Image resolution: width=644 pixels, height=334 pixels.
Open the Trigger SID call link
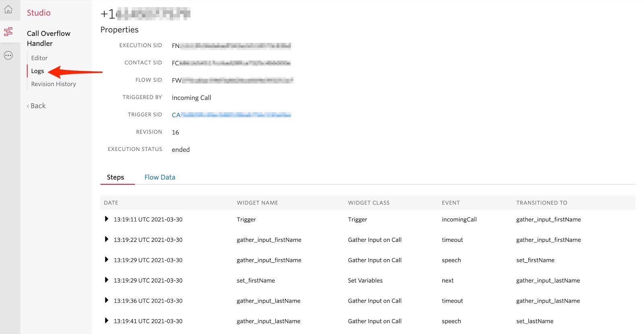(x=231, y=115)
